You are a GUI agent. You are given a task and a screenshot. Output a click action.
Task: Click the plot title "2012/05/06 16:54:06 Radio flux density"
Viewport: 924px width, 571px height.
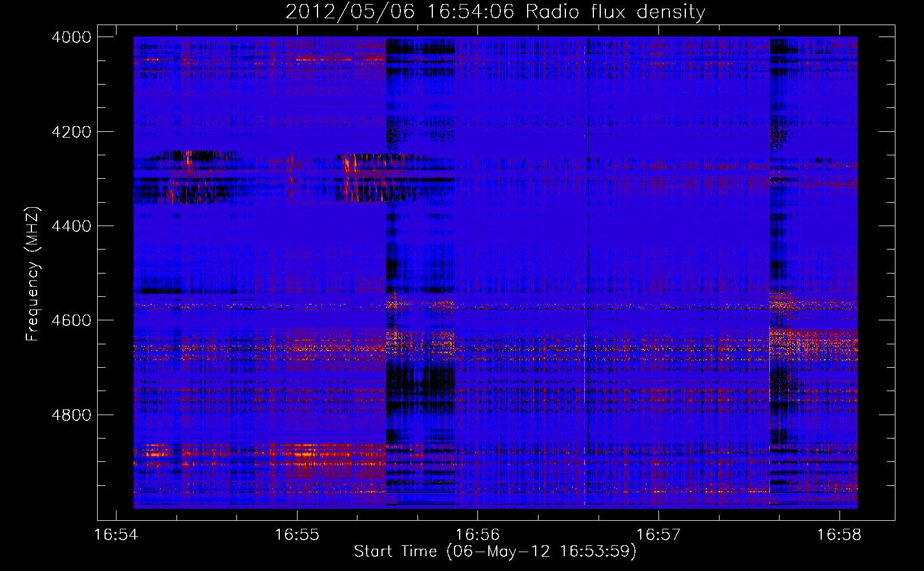click(x=495, y=11)
